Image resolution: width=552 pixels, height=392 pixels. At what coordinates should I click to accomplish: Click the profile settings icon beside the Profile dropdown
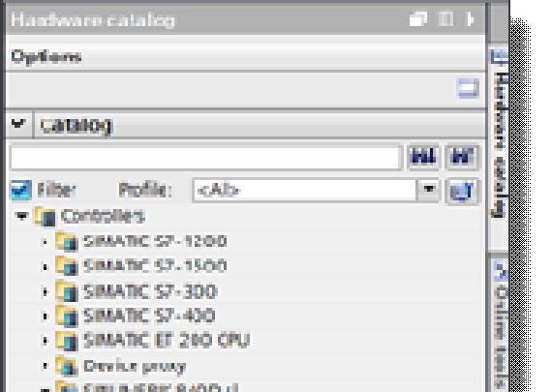pyautogui.click(x=462, y=191)
